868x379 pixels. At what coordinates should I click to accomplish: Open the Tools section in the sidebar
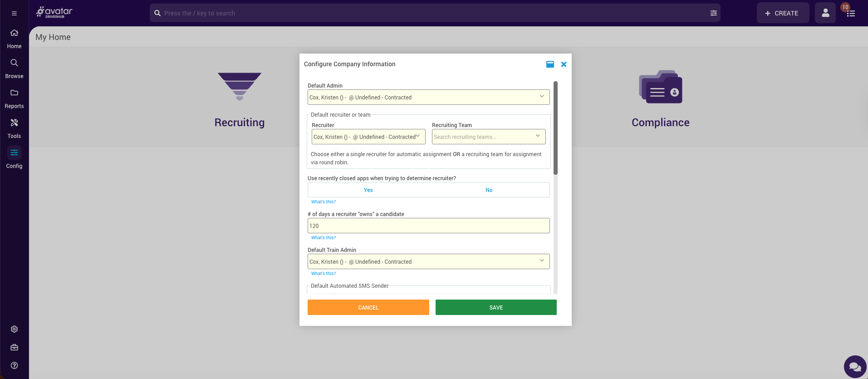click(x=14, y=128)
